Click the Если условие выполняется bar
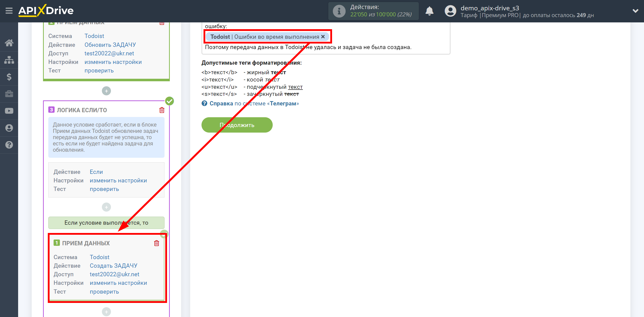 (106, 223)
